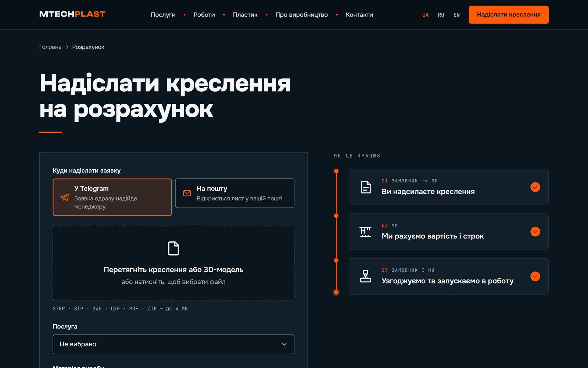Click the orange 'Надіслати креслення' header button
Screen dimensions: 588x368
coord(509,15)
